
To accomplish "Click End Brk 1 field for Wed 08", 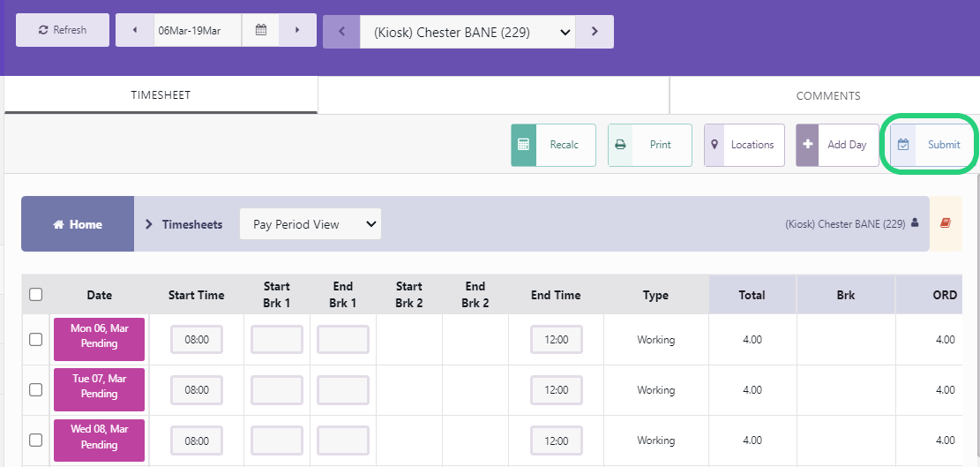I will [342, 441].
